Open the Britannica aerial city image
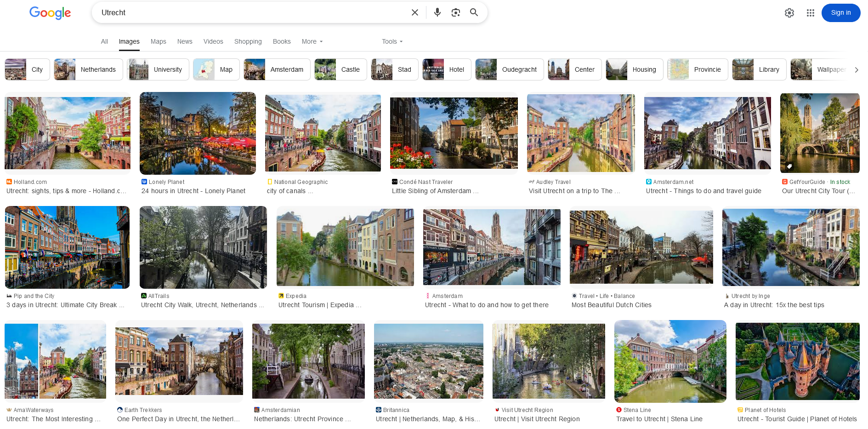This screenshot has width=868, height=429. [x=428, y=361]
